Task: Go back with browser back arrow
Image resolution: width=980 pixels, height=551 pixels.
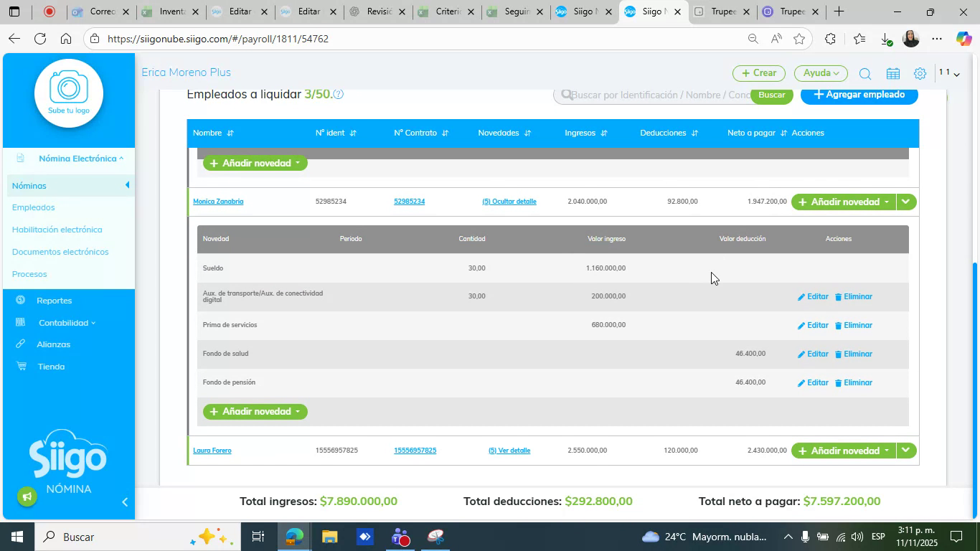Action: [x=14, y=39]
